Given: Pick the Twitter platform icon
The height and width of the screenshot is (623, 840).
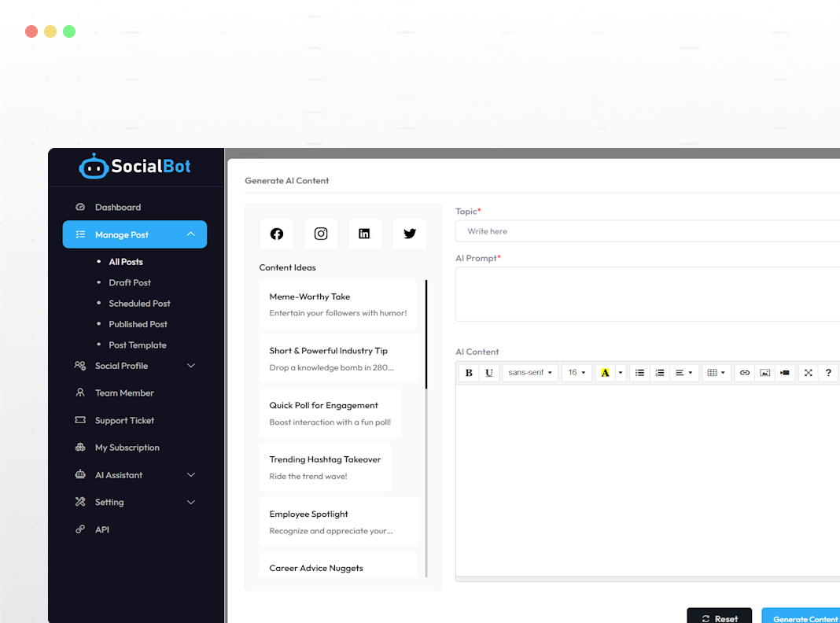Looking at the screenshot, I should click(x=410, y=234).
